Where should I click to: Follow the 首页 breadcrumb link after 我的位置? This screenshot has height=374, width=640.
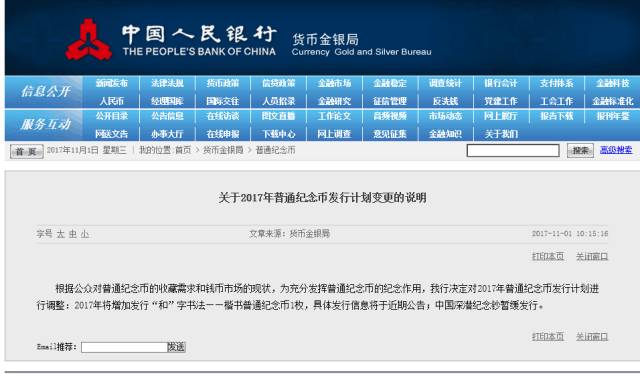coord(183,150)
